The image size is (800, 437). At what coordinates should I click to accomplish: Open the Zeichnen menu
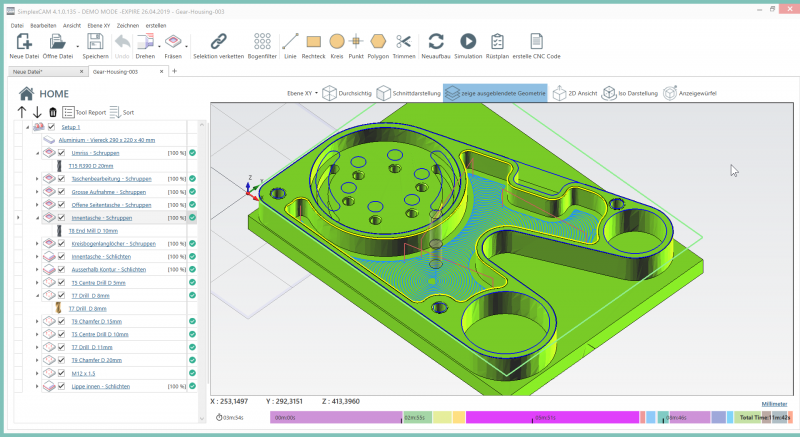[x=128, y=25]
